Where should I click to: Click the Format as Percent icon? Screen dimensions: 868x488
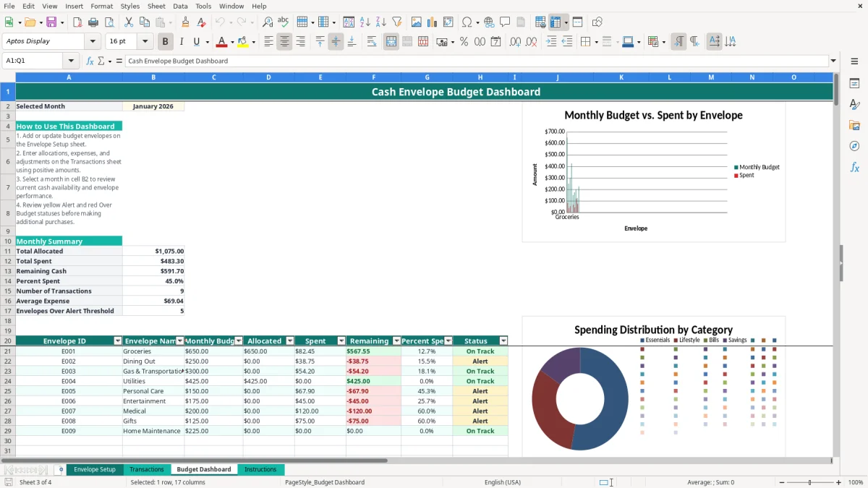(464, 42)
